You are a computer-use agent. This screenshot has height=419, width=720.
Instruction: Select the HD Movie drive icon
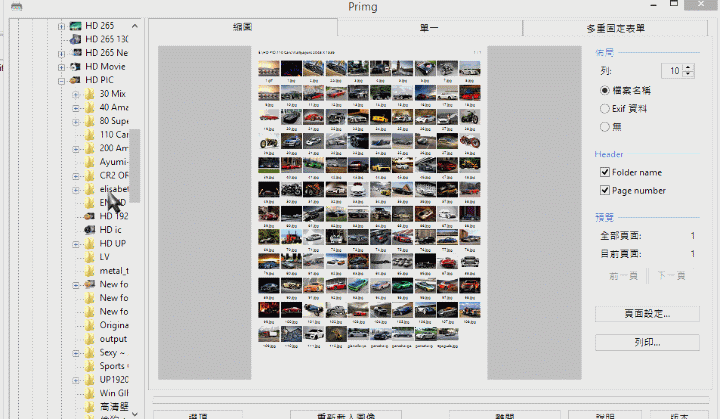pyautogui.click(x=75, y=67)
